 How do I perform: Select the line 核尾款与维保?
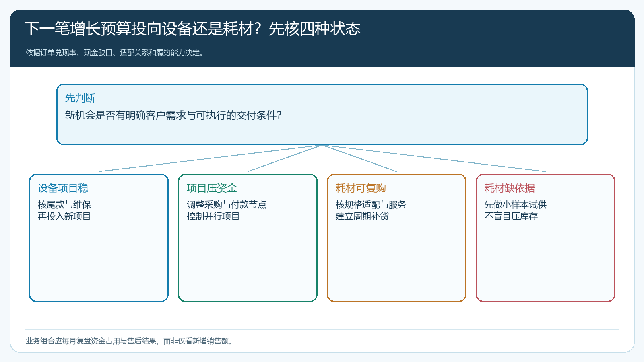point(64,204)
